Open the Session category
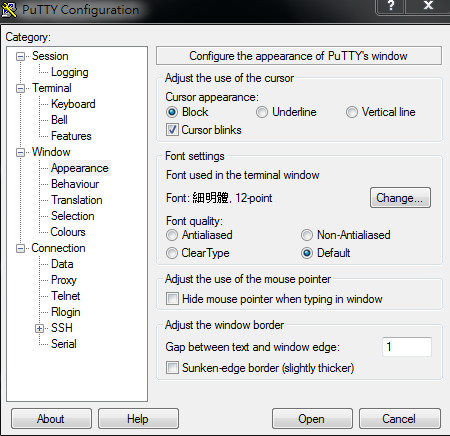The width and height of the screenshot is (450, 436). (x=50, y=56)
